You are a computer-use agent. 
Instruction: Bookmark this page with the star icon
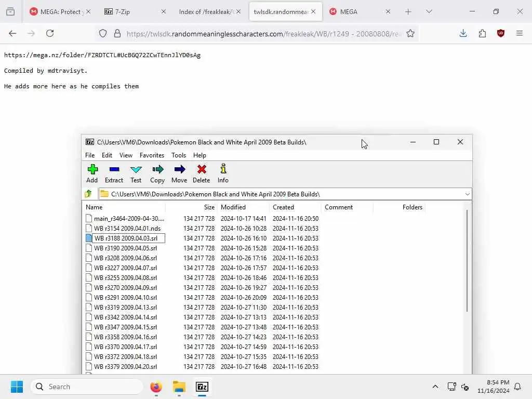click(410, 33)
